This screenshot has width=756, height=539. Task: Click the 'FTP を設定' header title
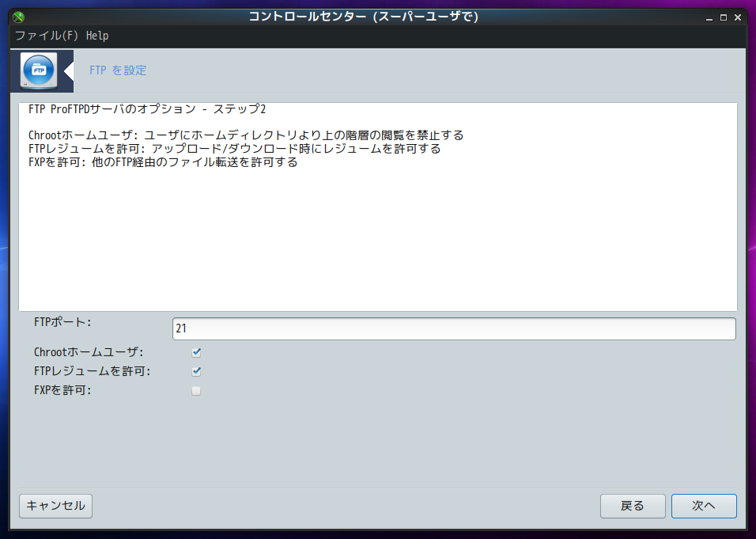pos(118,70)
